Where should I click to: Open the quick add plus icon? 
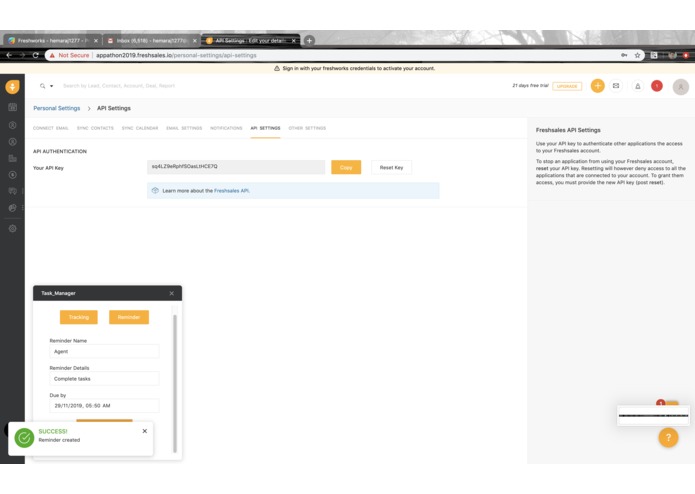click(x=597, y=86)
